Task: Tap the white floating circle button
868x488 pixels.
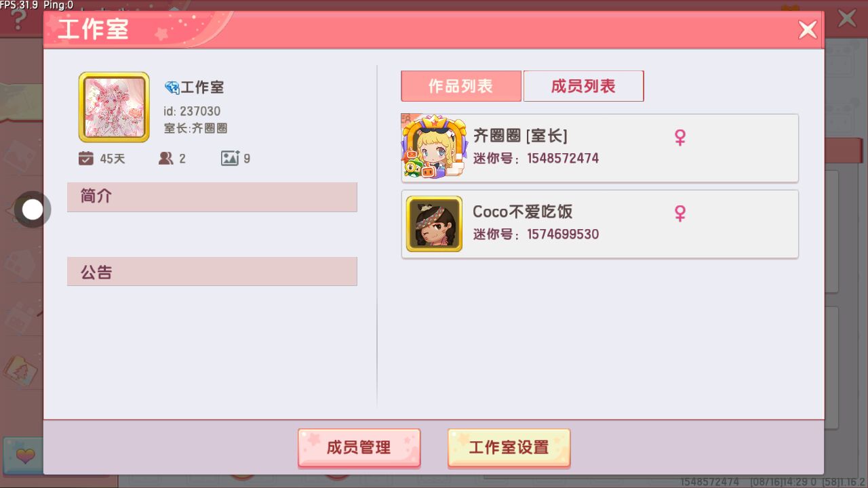Action: tap(32, 210)
